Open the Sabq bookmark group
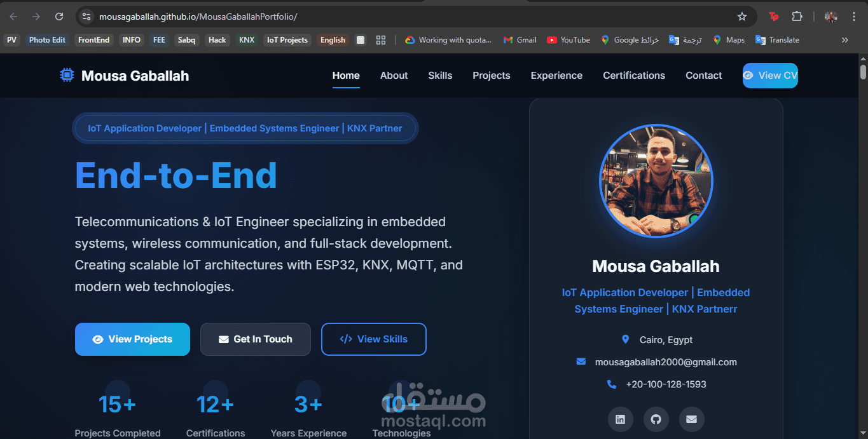868x439 pixels. tap(186, 40)
